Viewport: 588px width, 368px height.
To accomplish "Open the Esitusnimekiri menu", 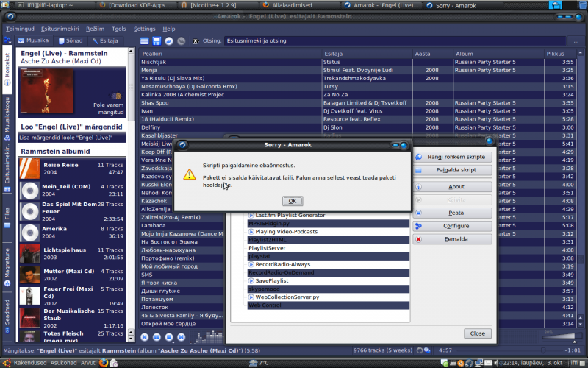I will point(60,29).
